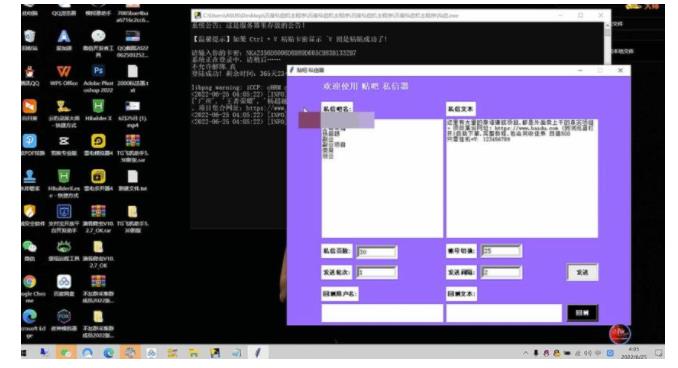Screen dimensions: 678x368
Task: Click the feather Tk app taskbar icon
Action: pos(258,353)
